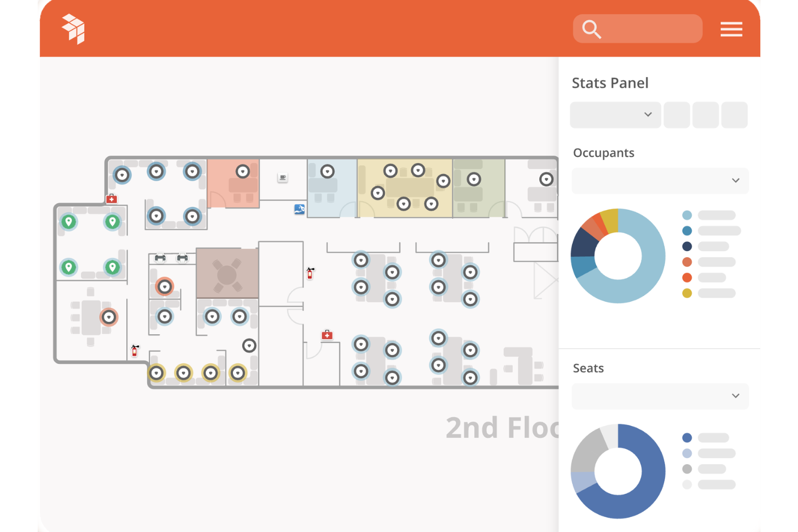
Task: Click the orange-highlighted occupant seat marker
Action: pos(164,286)
